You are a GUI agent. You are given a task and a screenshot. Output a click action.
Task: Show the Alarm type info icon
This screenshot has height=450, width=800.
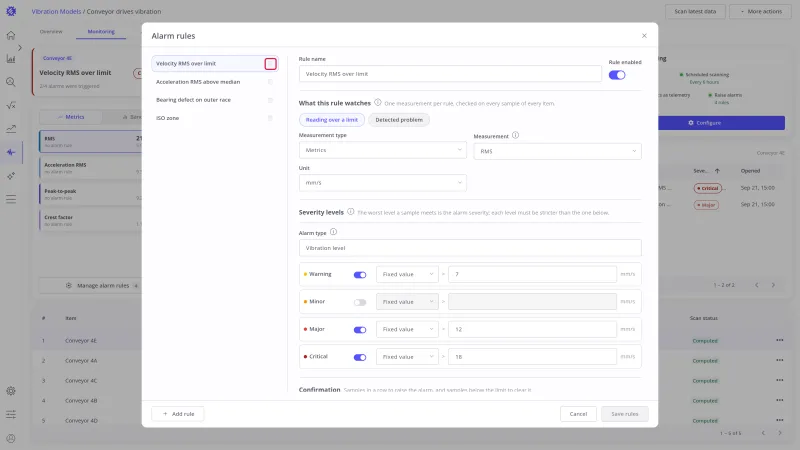(x=333, y=232)
